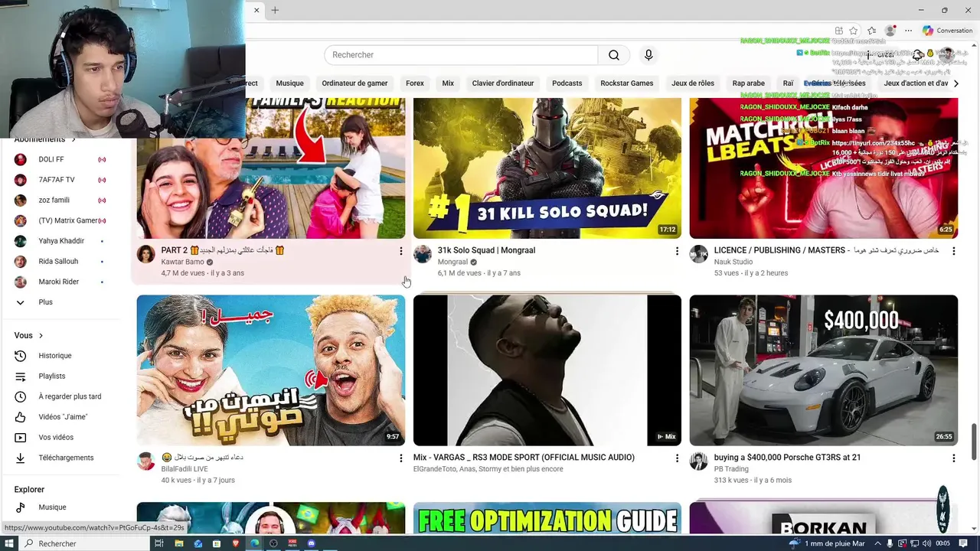Activate voice search microphone
The height and width of the screenshot is (551, 980).
tap(648, 55)
